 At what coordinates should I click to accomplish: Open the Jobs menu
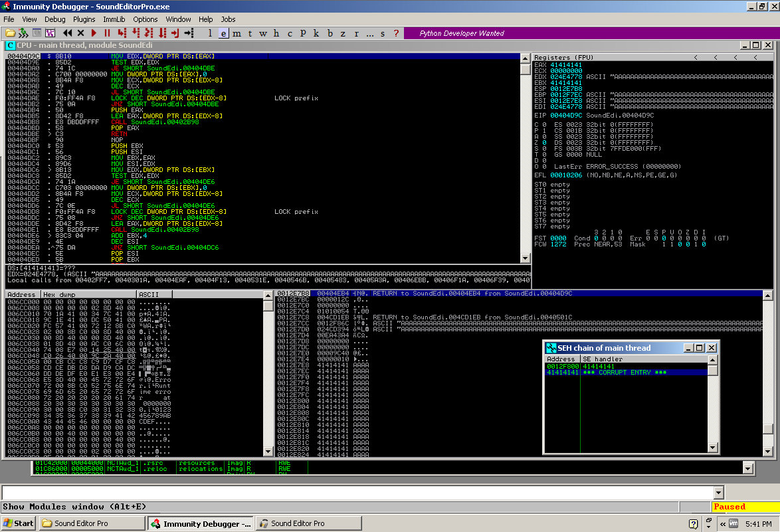pos(229,19)
